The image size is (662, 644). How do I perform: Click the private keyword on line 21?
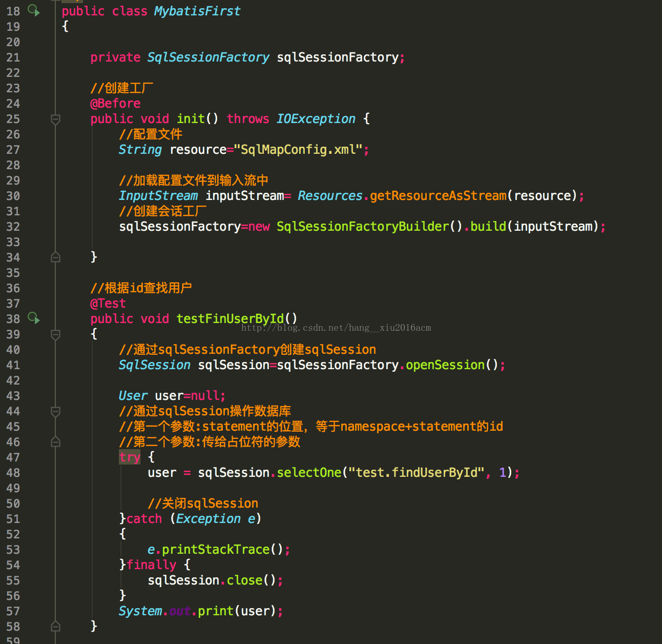[115, 57]
